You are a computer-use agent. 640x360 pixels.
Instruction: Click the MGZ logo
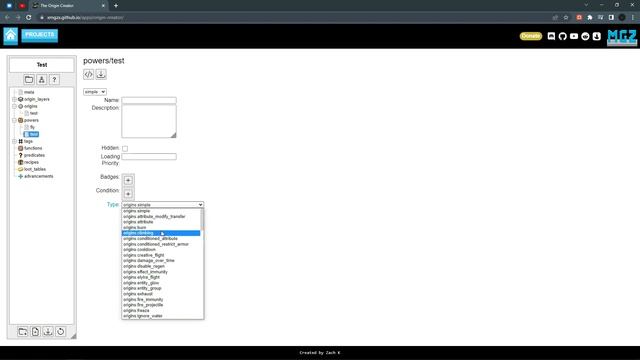coord(622,37)
